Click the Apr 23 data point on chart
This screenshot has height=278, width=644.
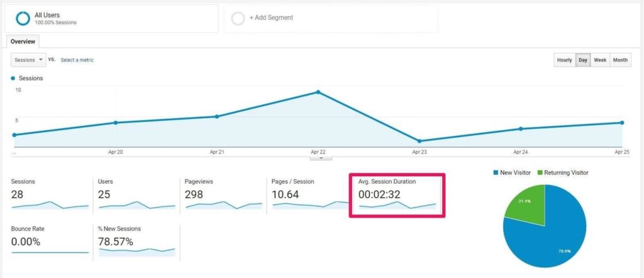pyautogui.click(x=419, y=141)
